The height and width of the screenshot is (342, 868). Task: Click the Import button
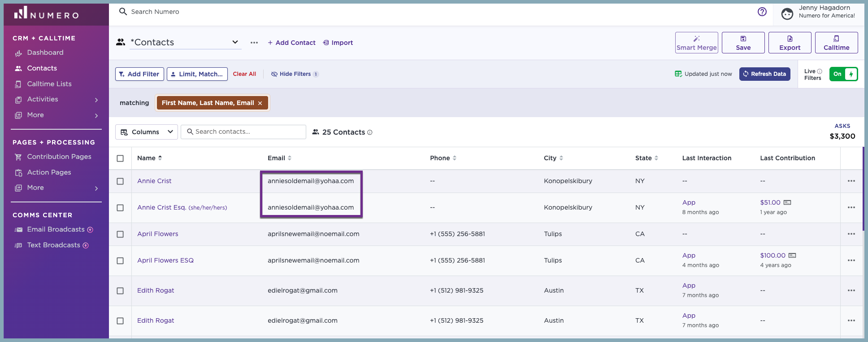coord(338,43)
